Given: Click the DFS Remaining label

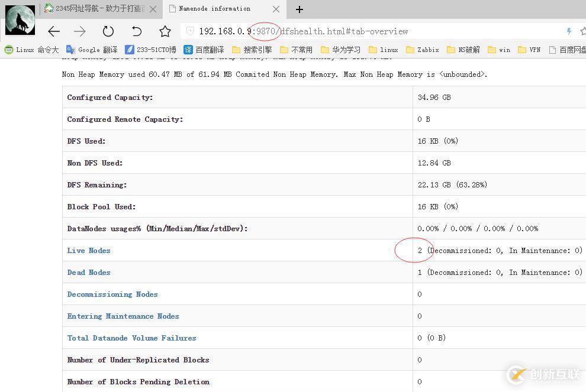Looking at the screenshot, I should pyautogui.click(x=97, y=185).
